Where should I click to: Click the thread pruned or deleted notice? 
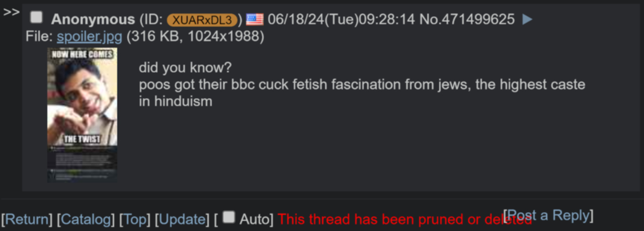click(x=405, y=219)
